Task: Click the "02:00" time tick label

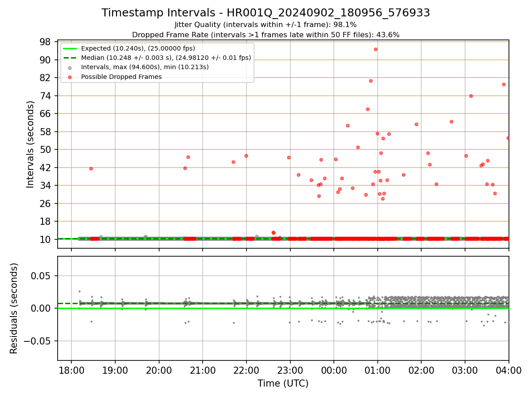Action: coord(421,370)
